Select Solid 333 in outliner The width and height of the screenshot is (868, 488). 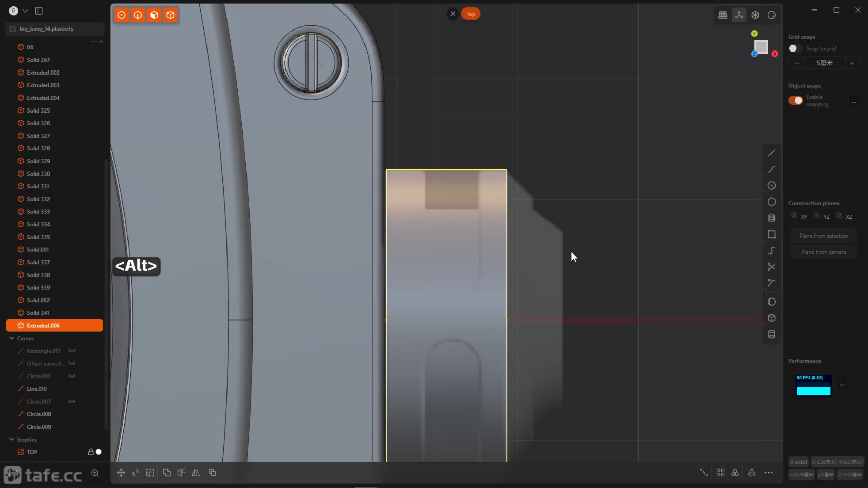[38, 211]
